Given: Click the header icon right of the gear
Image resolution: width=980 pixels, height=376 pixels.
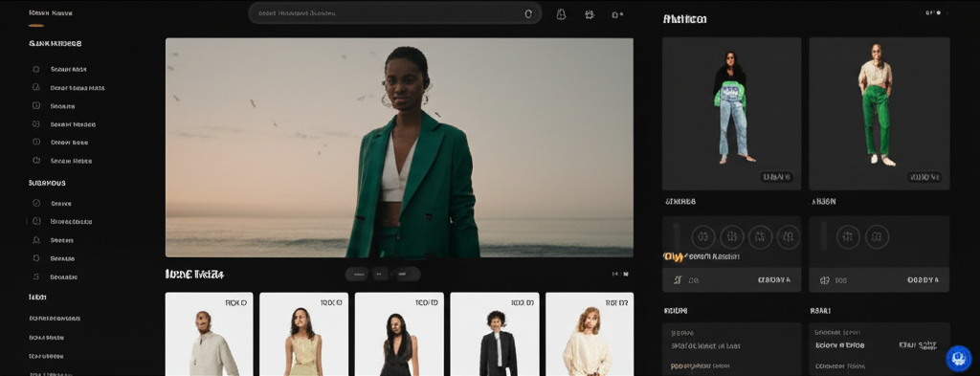Looking at the screenshot, I should click(x=617, y=14).
